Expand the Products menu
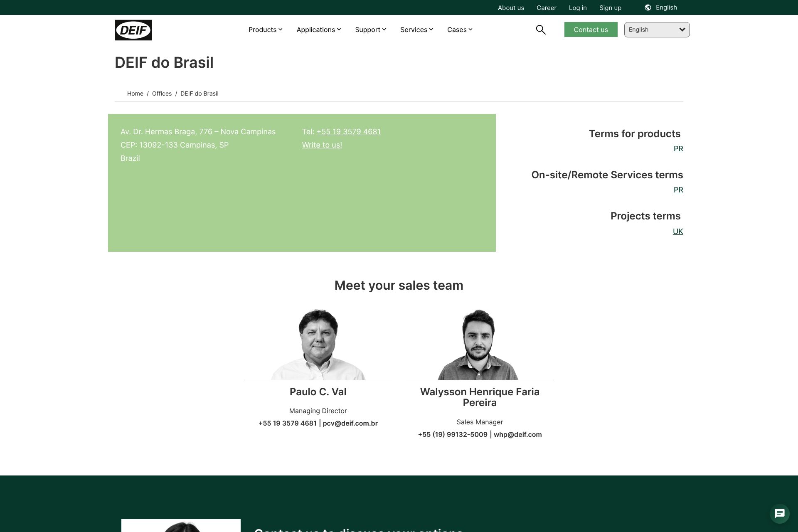The height and width of the screenshot is (532, 798). click(266, 30)
